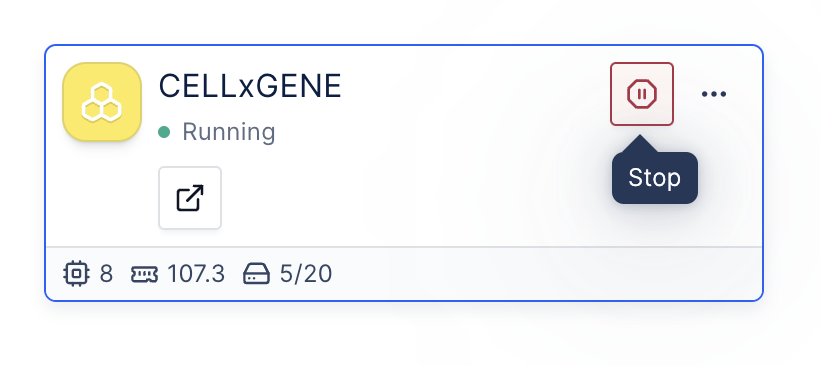820x366 pixels.
Task: Click the white page background outside the card
Action: coord(410,335)
